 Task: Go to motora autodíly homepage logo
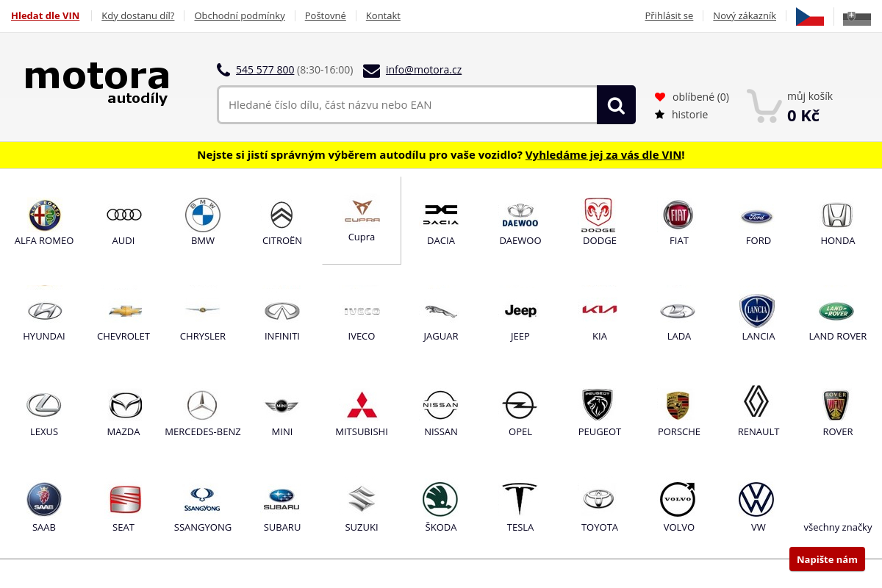coord(97,84)
